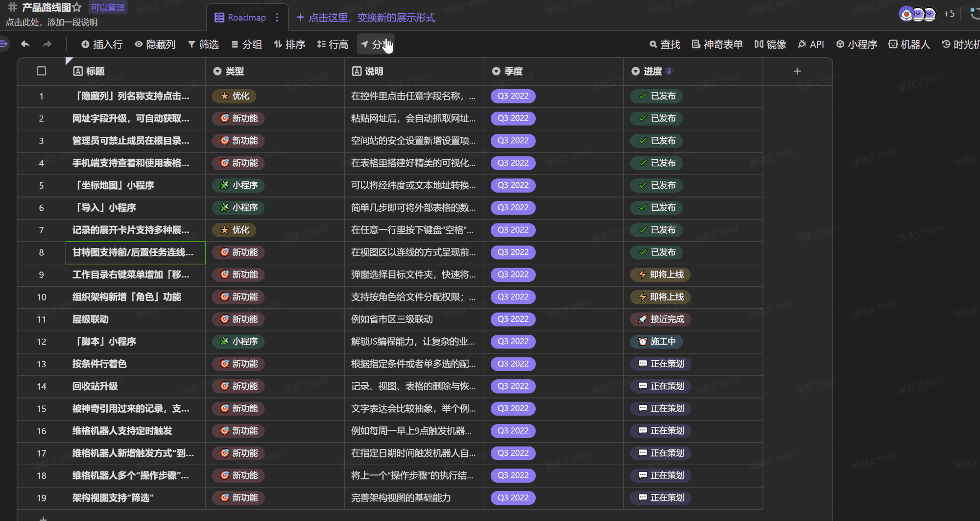
Task: Open the 小程序 widget panel
Action: (857, 45)
